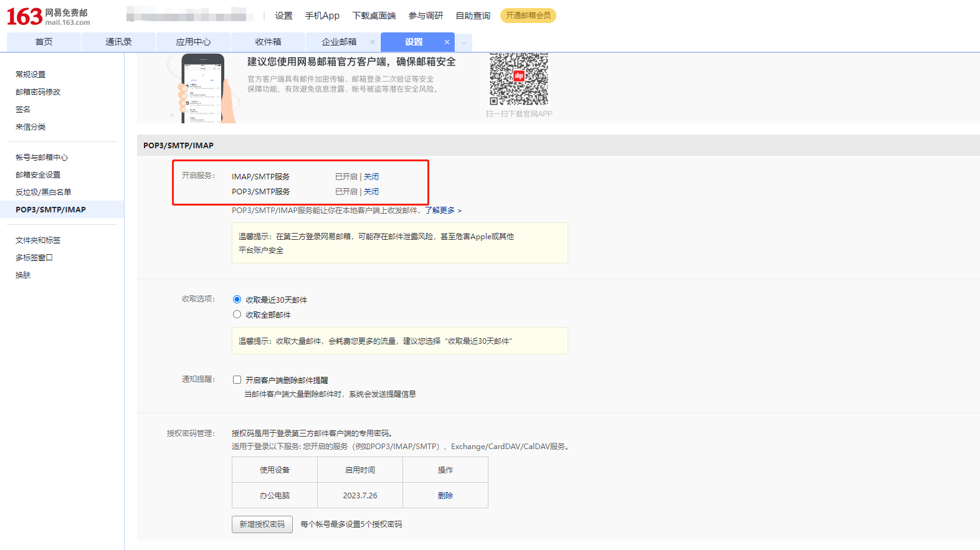
Task: Click the 办公电脑 device cell
Action: [x=275, y=496]
